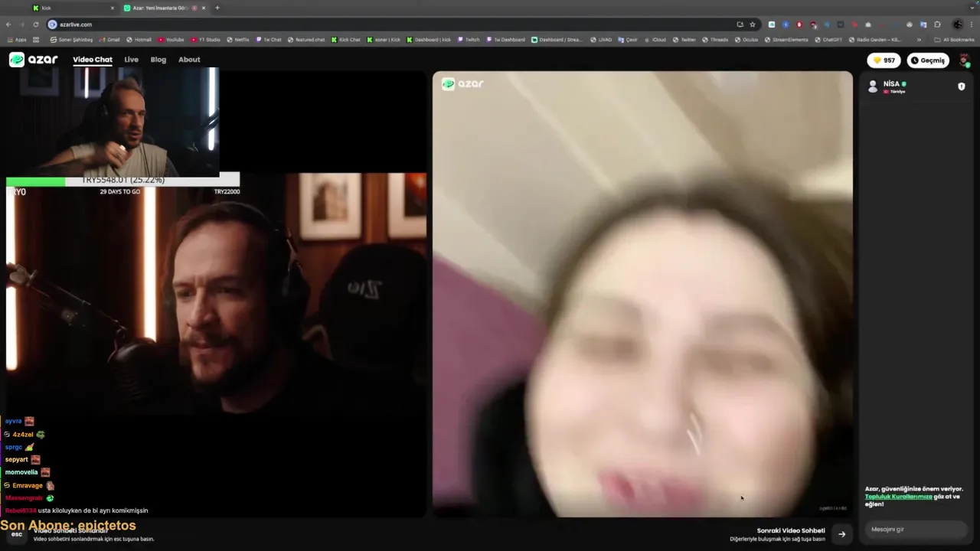Open the featured.chat bookmark
Viewport: 980px width, 551px height.
[x=306, y=40]
